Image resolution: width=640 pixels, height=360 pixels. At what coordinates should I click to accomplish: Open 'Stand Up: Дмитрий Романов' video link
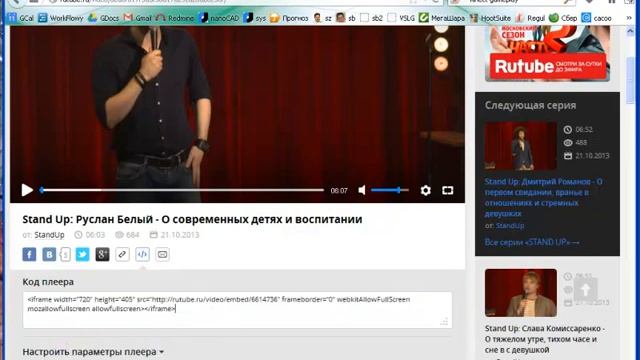[x=543, y=198]
